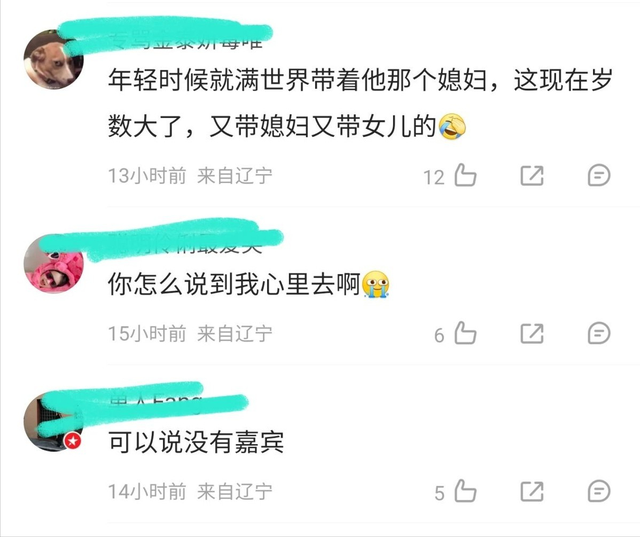The width and height of the screenshot is (640, 537).
Task: Like the 可以说没有嘉宾 comment
Action: click(x=465, y=491)
